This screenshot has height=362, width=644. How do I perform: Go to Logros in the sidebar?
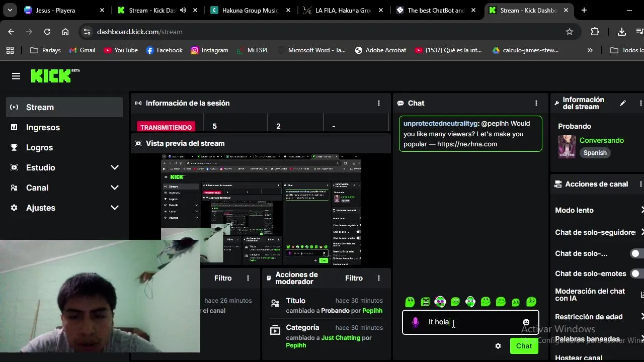click(x=64, y=147)
